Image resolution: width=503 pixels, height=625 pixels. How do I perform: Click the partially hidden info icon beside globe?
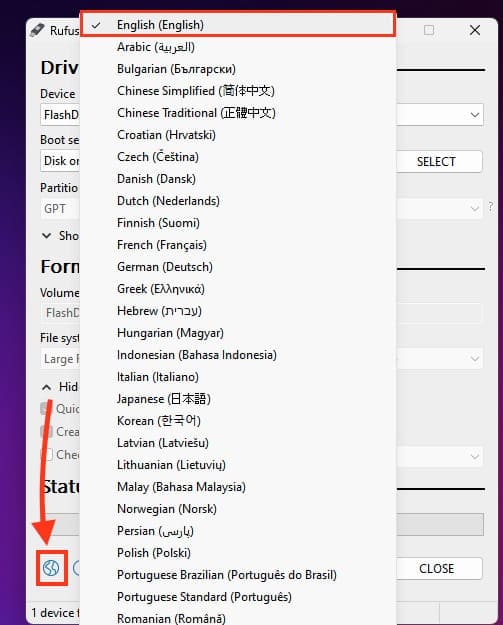77,568
